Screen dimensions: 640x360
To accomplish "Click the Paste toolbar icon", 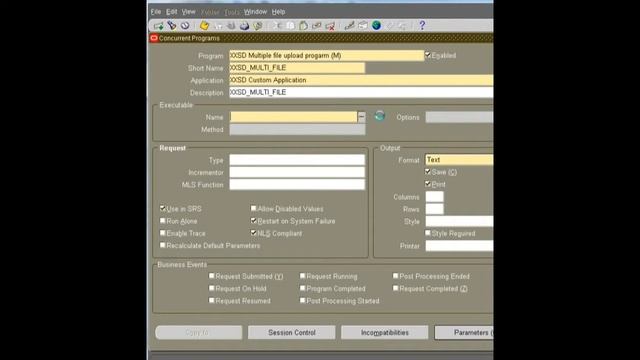I will (x=303, y=26).
